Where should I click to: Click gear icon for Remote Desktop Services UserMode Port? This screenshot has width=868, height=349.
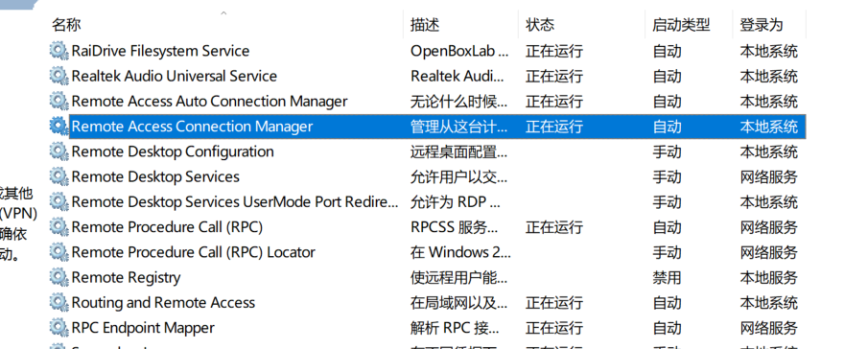[59, 202]
